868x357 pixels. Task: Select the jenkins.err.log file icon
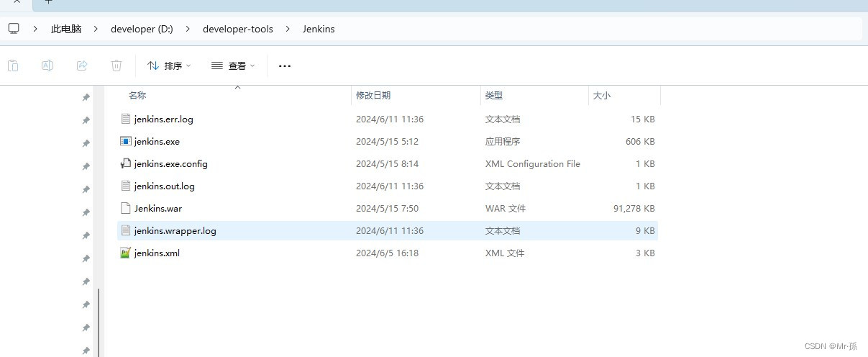[x=126, y=119]
